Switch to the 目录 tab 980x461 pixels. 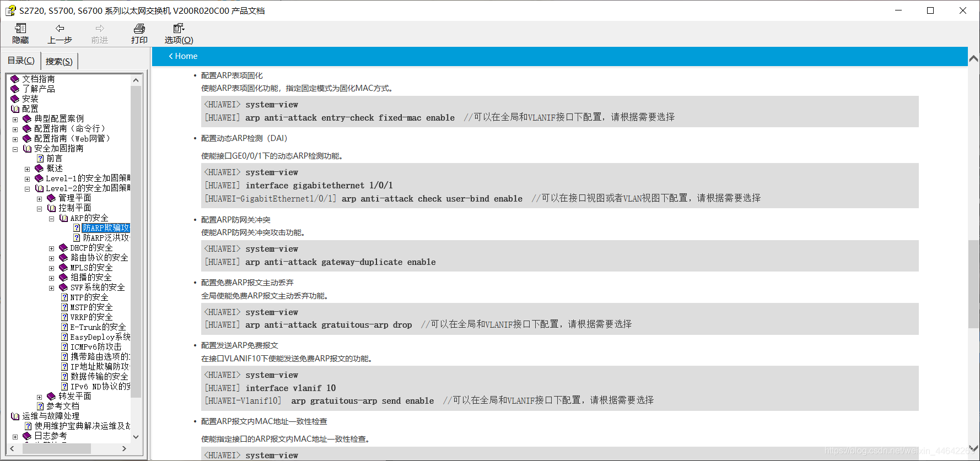coord(21,60)
